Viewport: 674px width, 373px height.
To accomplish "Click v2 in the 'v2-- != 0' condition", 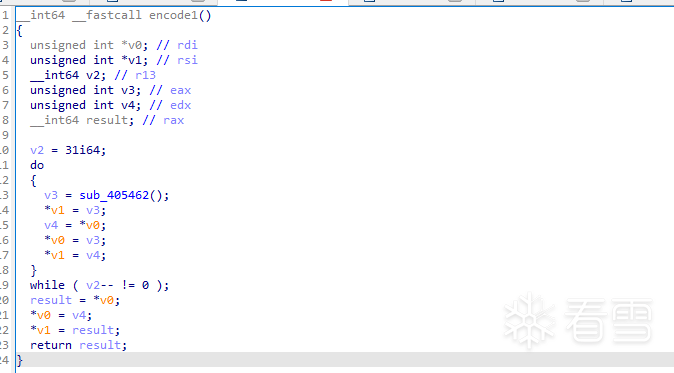I will 93,285.
